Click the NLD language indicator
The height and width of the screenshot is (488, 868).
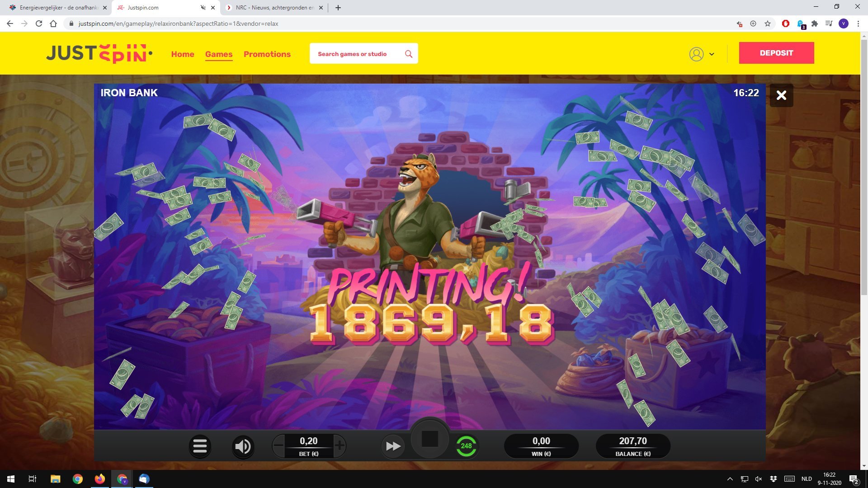[x=807, y=479]
